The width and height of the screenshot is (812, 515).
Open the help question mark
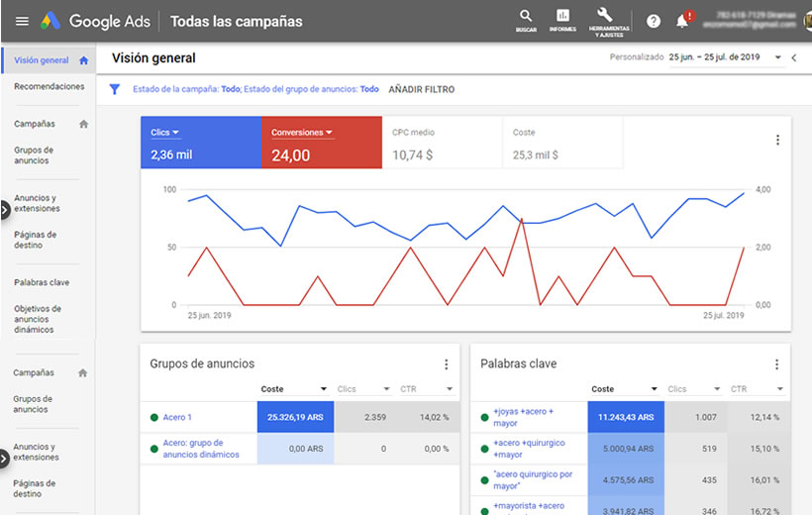coord(654,21)
